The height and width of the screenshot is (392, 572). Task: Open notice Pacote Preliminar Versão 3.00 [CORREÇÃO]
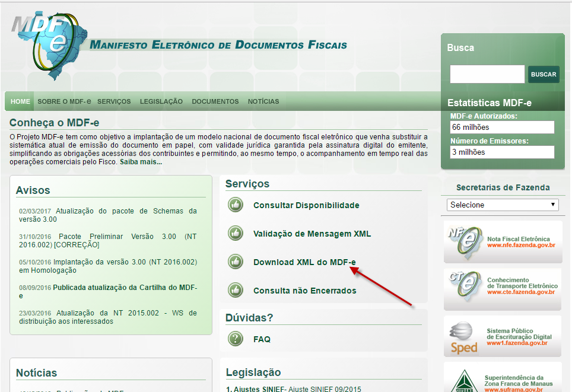(x=108, y=241)
